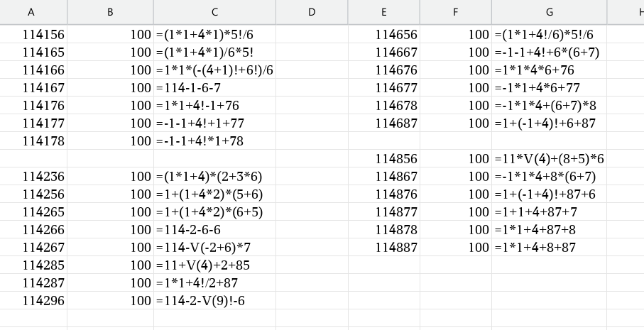
Task: Select column D header
Action: (312, 12)
